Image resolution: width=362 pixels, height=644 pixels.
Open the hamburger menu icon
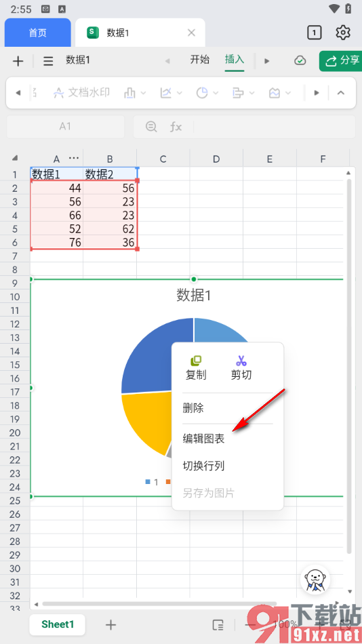49,61
